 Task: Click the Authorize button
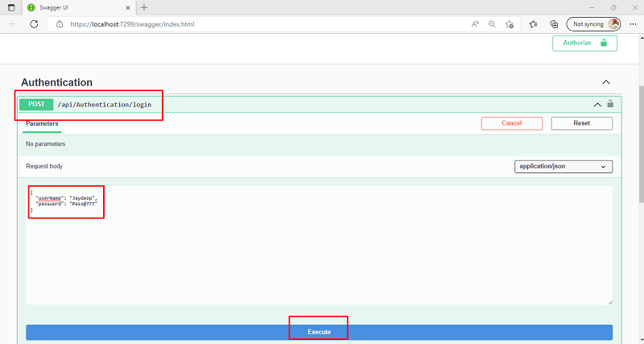[584, 43]
